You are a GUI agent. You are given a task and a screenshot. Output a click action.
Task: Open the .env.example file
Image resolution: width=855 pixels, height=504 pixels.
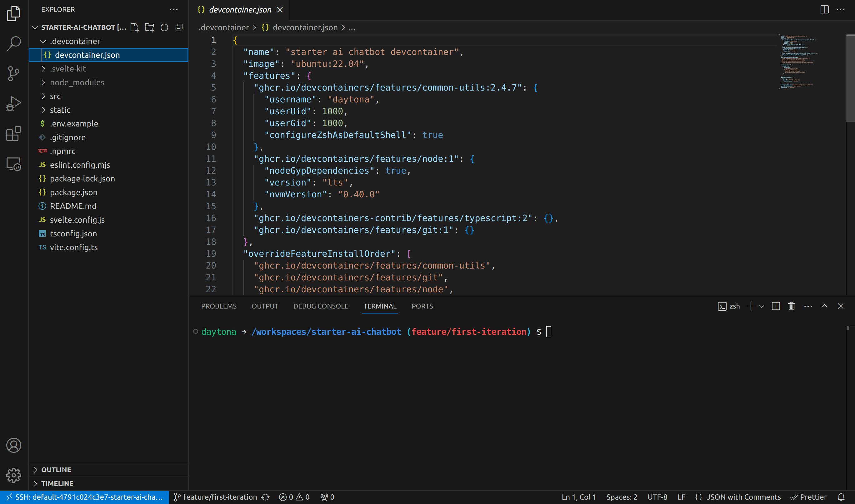108,124
